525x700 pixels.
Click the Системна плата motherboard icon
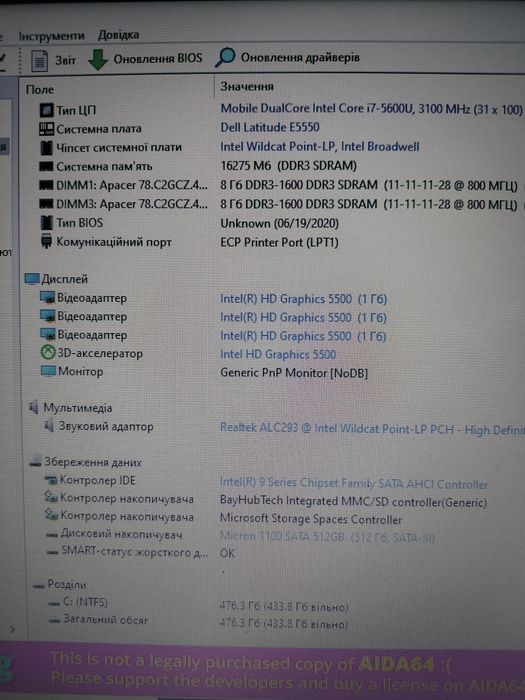[46, 129]
